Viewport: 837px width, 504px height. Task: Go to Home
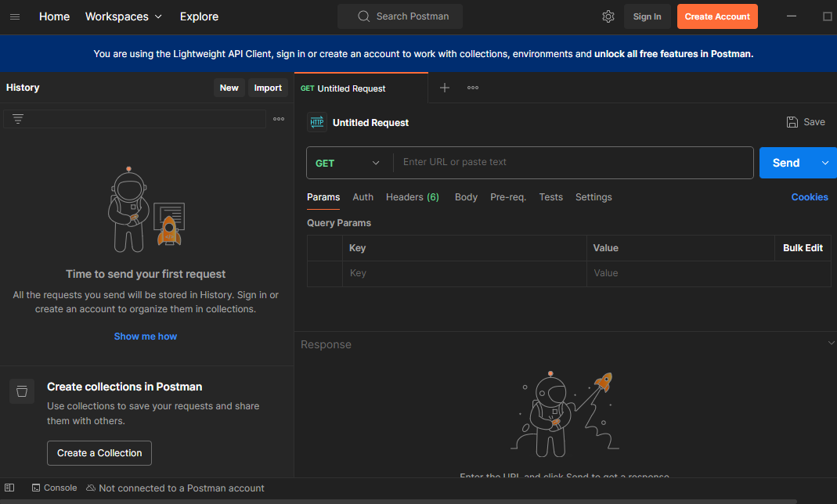pos(55,16)
